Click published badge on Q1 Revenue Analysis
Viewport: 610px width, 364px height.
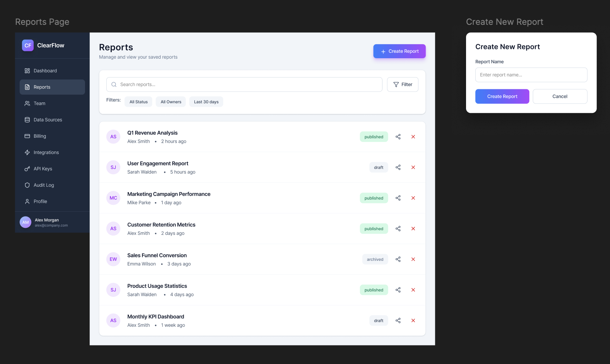pos(374,137)
